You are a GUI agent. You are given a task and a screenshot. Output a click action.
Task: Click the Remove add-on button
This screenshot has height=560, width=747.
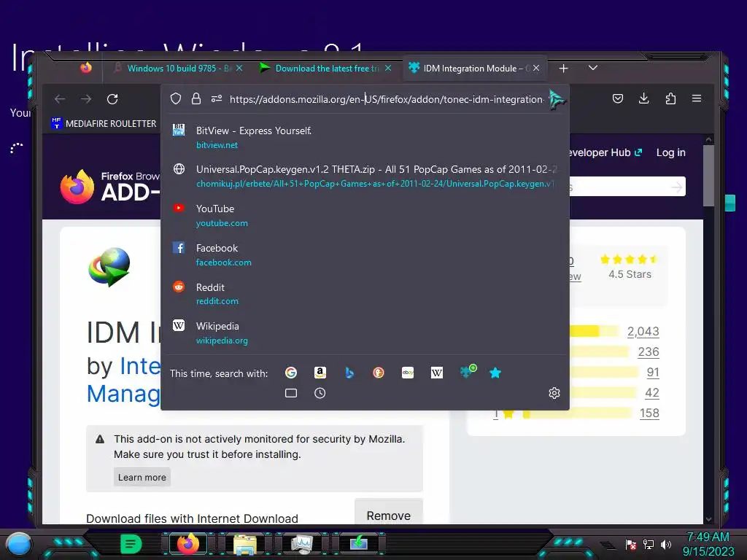389,512
